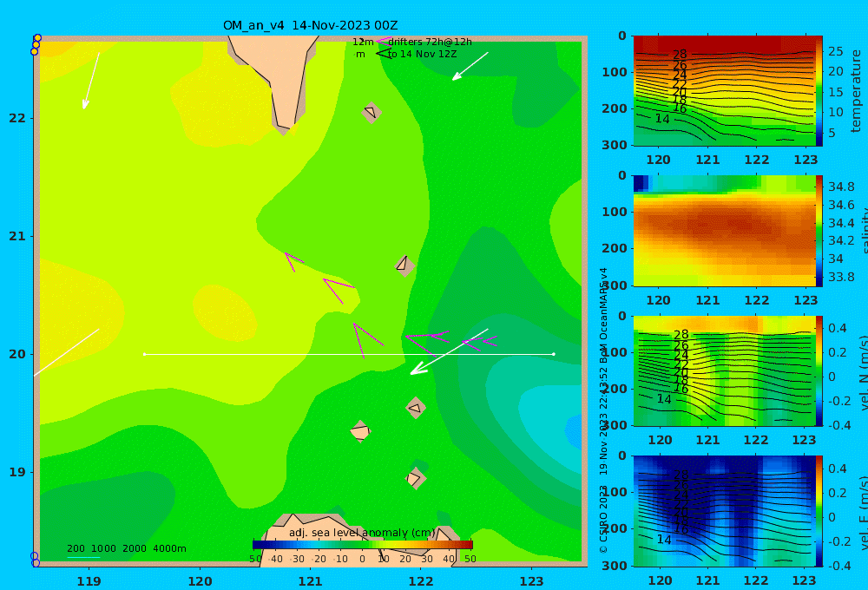Viewport: 868px width, 590px height.
Task: Click latitude tick label 22 on the map
Action: (x=17, y=119)
